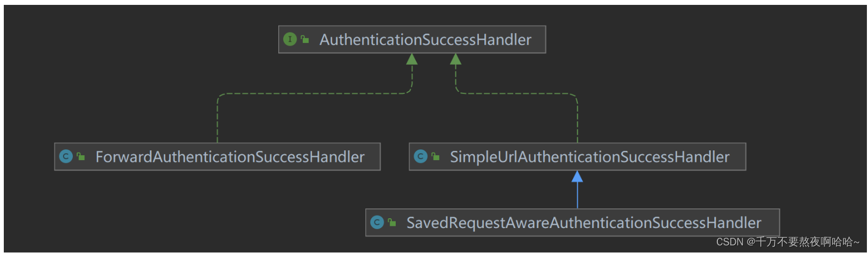Click the public lock icon on SavedRequestAwareAuthenticationSuccessHandler
The height and width of the screenshot is (253, 868).
click(392, 222)
